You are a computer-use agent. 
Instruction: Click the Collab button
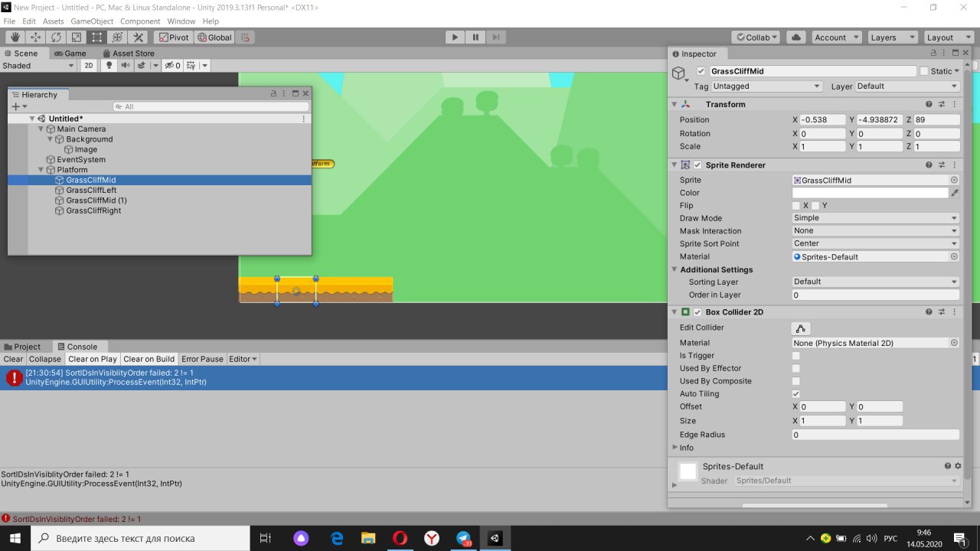tap(756, 37)
